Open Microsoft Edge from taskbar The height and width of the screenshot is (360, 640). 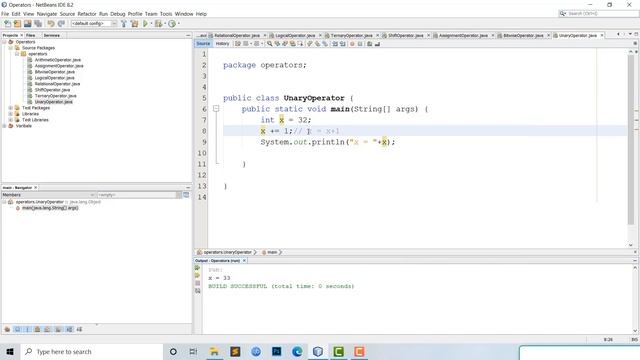click(x=297, y=351)
